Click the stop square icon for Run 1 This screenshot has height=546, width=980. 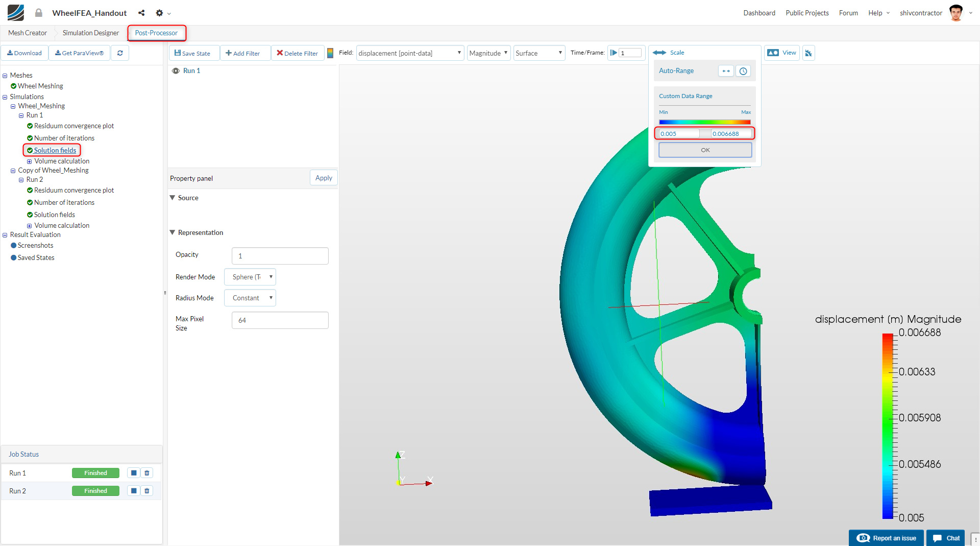pyautogui.click(x=134, y=473)
